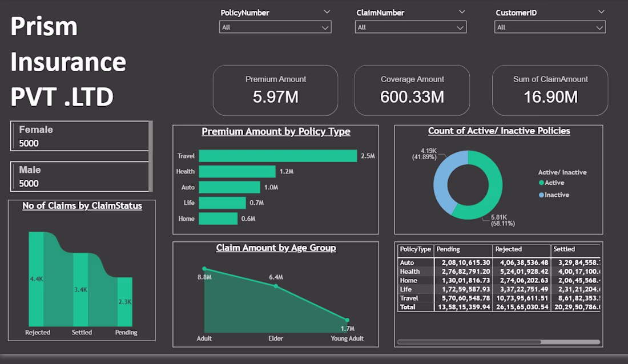
Task: Collapse the PolicyNumber slicer header chevron
Action: (x=327, y=12)
